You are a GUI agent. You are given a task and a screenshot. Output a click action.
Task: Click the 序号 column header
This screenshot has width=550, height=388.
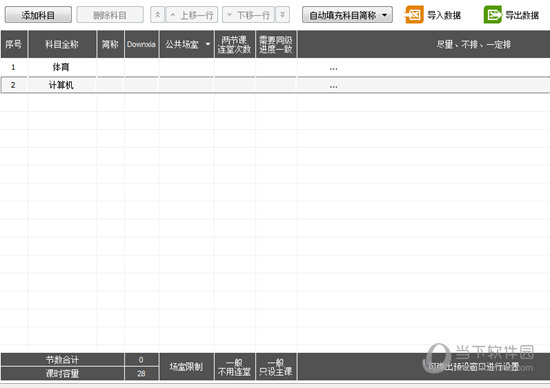click(14, 44)
